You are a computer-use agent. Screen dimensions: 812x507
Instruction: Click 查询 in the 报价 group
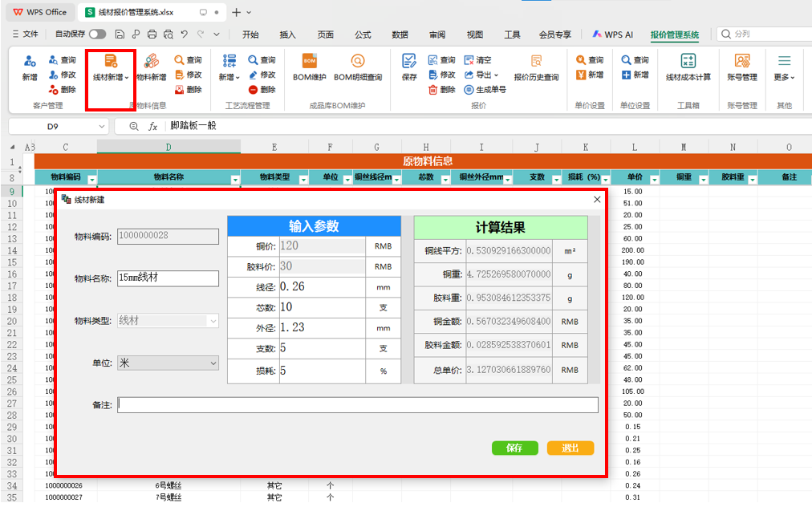pos(442,60)
